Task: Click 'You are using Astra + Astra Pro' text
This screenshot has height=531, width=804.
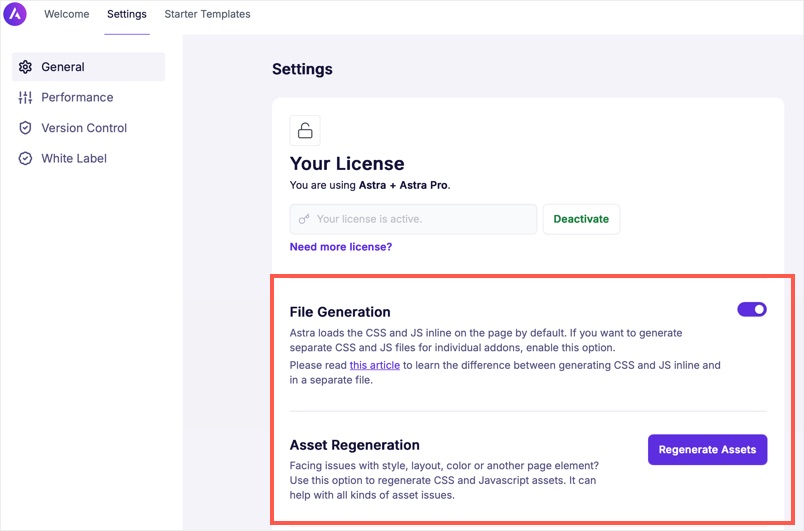Action: 370,185
